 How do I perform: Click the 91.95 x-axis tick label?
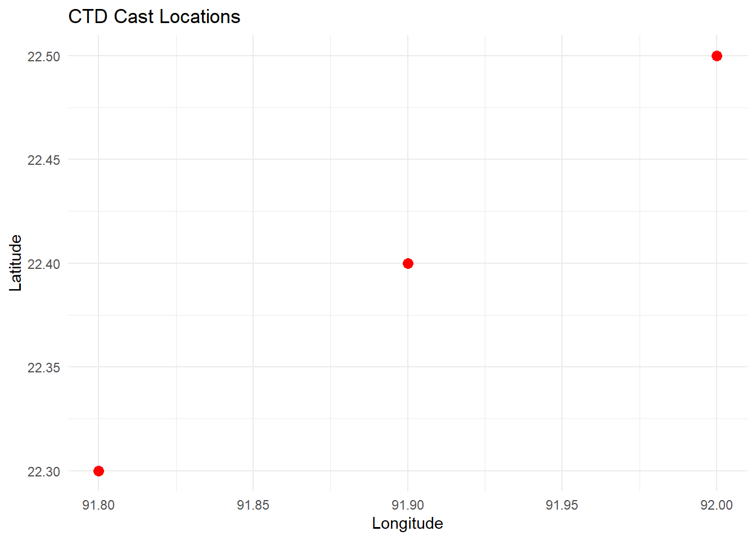coord(562,505)
